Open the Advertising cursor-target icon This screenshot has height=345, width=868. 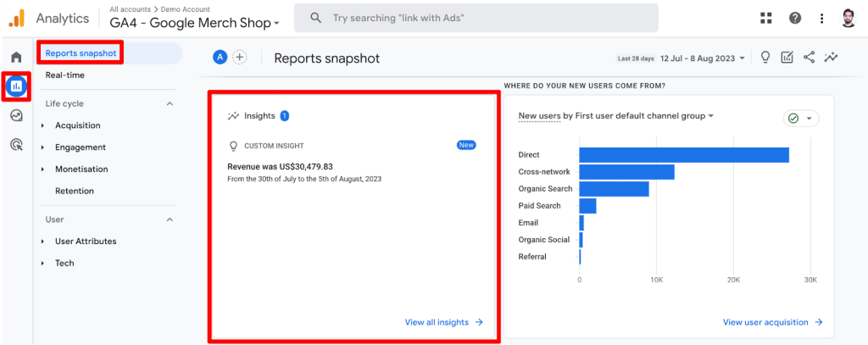pyautogui.click(x=17, y=145)
